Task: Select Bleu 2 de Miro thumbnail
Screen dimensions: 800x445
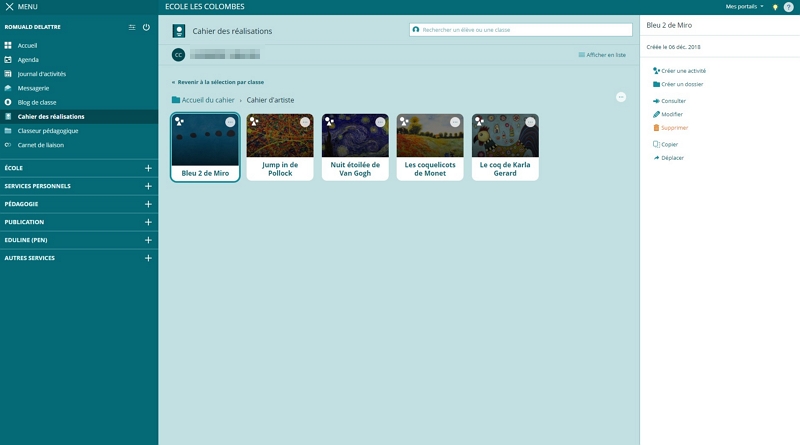Action: 205,140
